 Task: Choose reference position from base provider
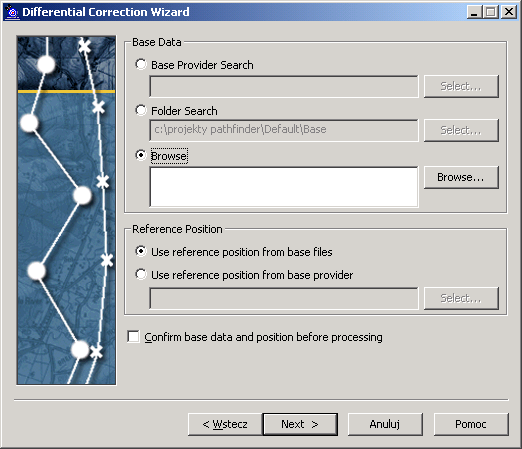(x=141, y=274)
